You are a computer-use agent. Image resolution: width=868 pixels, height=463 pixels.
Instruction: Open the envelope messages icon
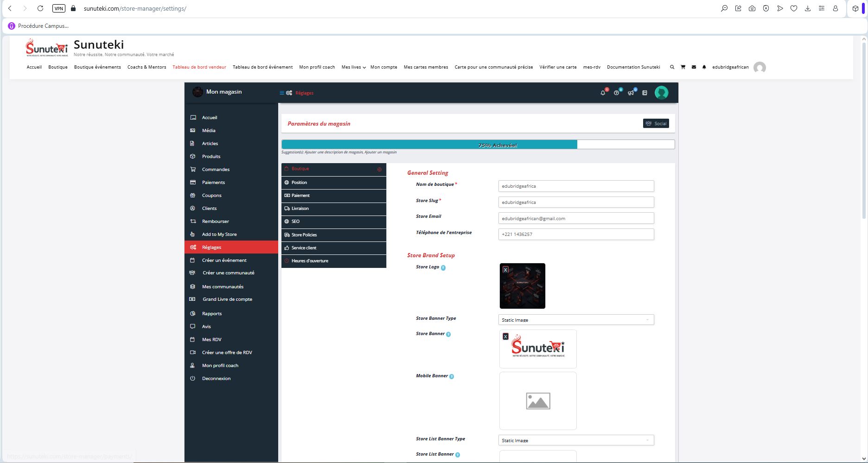tap(694, 67)
